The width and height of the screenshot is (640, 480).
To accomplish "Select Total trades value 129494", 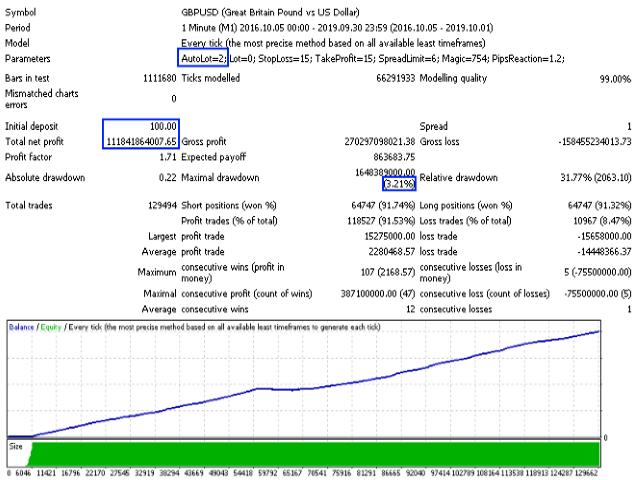I will [x=162, y=205].
